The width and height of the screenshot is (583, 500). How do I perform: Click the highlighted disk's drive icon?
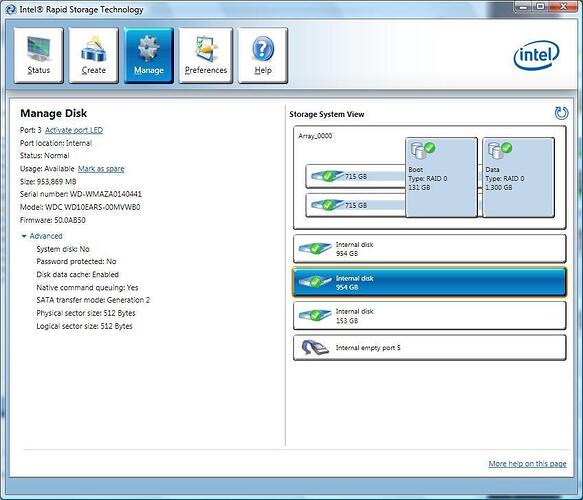[x=315, y=282]
